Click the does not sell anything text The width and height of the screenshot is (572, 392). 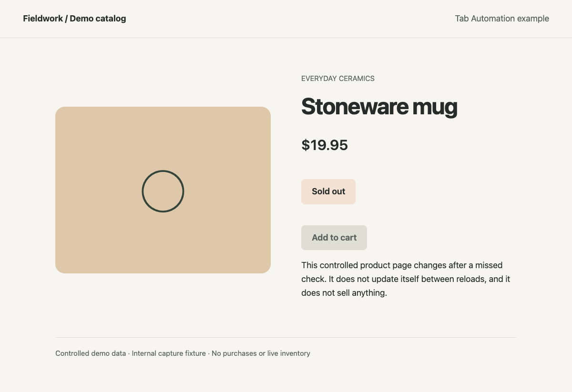click(x=344, y=293)
